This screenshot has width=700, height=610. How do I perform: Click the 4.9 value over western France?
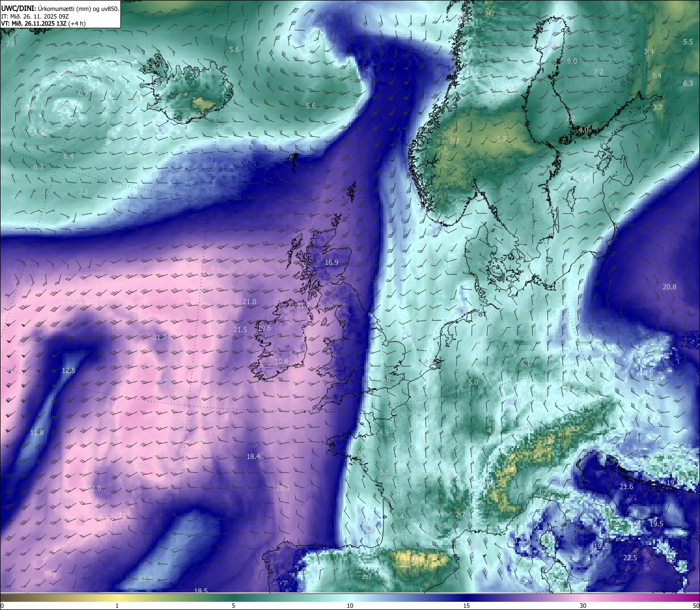[383, 433]
